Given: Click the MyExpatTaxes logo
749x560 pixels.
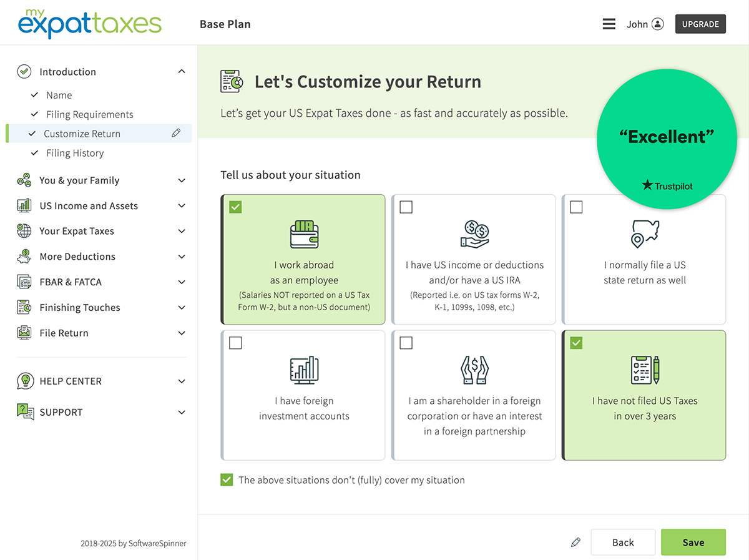Looking at the screenshot, I should coord(90,24).
